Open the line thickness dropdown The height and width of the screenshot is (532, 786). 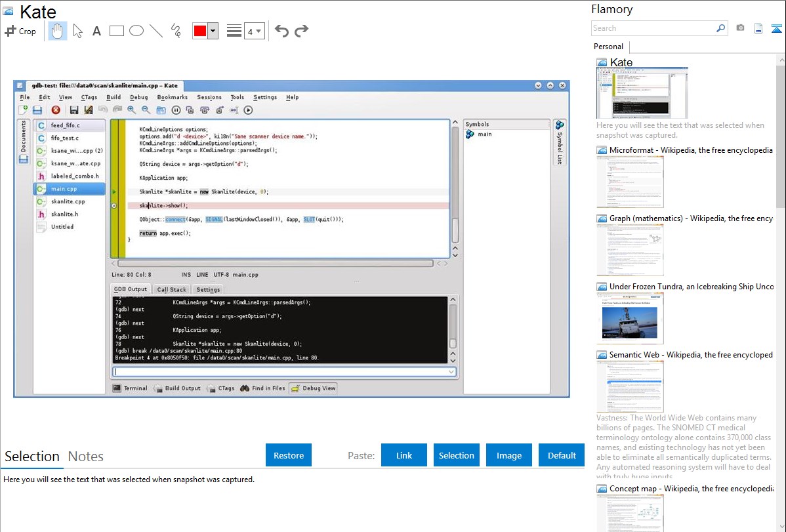255,31
